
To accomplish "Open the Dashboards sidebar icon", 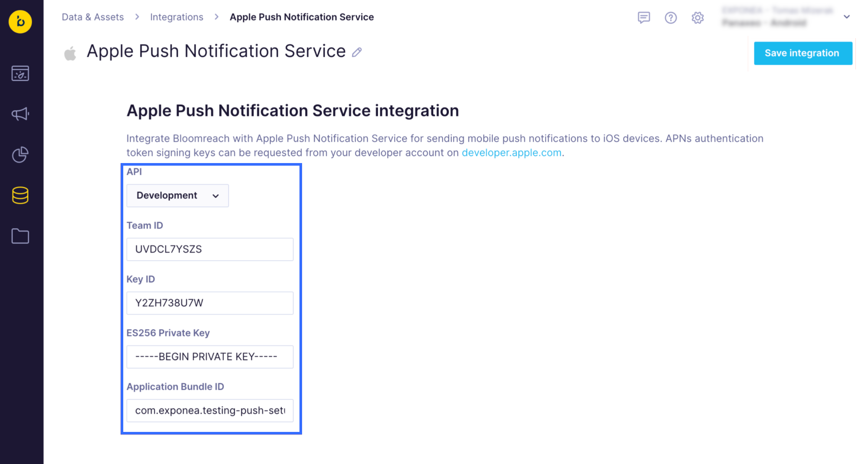I will pyautogui.click(x=20, y=74).
